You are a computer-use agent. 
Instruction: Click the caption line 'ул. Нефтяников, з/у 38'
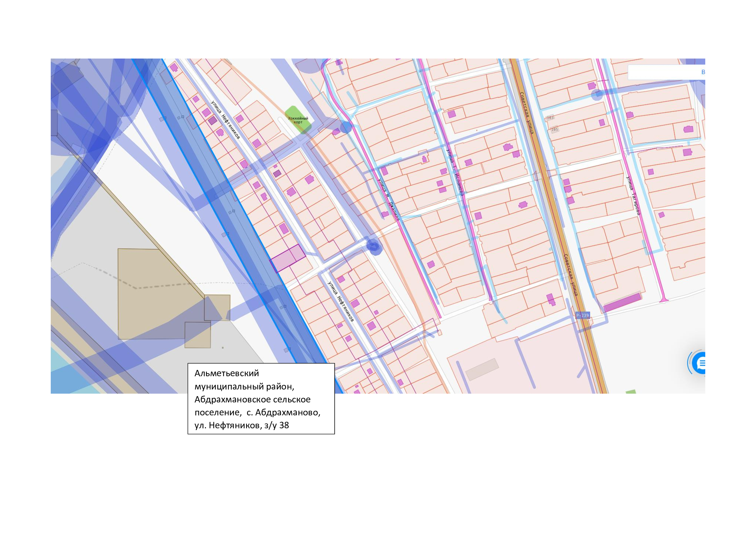(242, 425)
